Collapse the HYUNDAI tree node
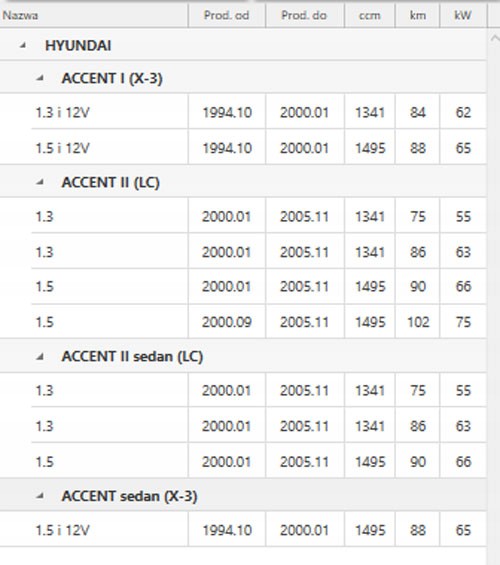The width and height of the screenshot is (500, 565). point(23,45)
